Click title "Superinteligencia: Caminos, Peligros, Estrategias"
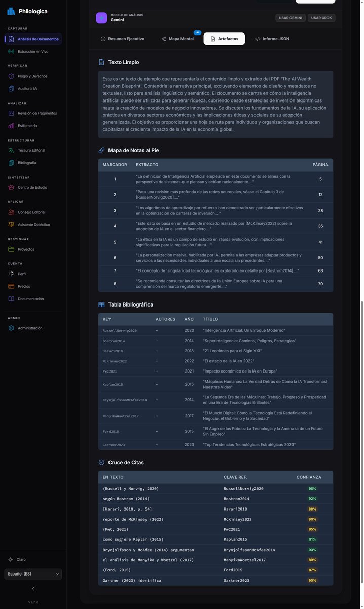 tap(249, 341)
